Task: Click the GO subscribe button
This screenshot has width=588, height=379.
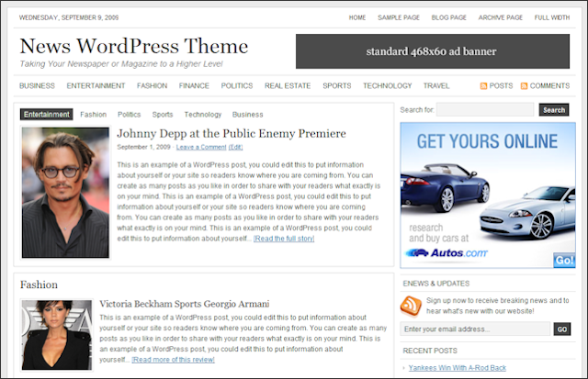Action: [x=562, y=329]
